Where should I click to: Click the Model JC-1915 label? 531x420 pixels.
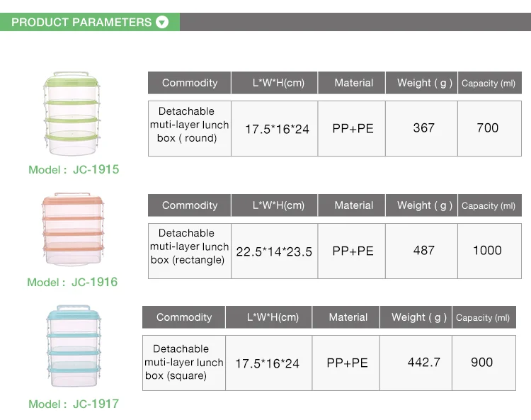click(74, 170)
